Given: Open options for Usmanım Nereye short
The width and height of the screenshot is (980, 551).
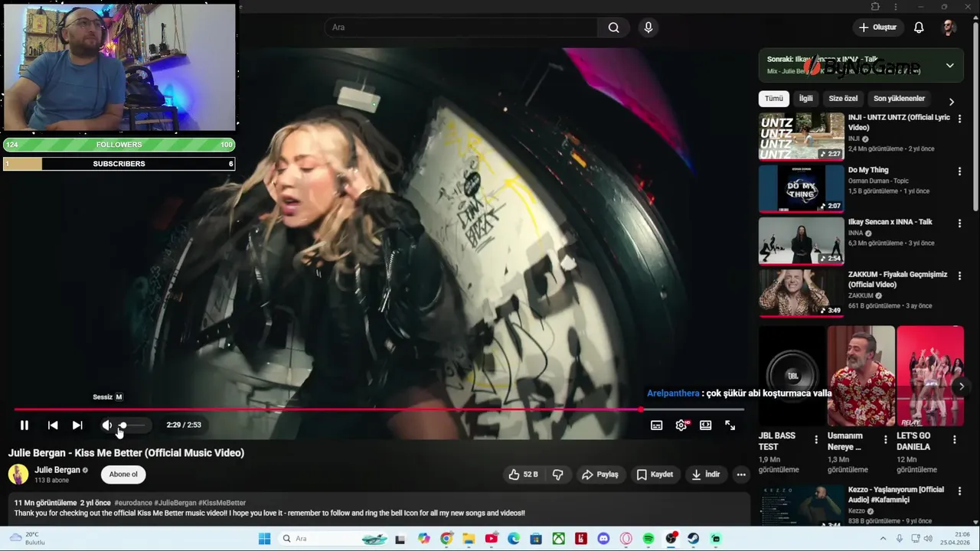Looking at the screenshot, I should [x=885, y=439].
